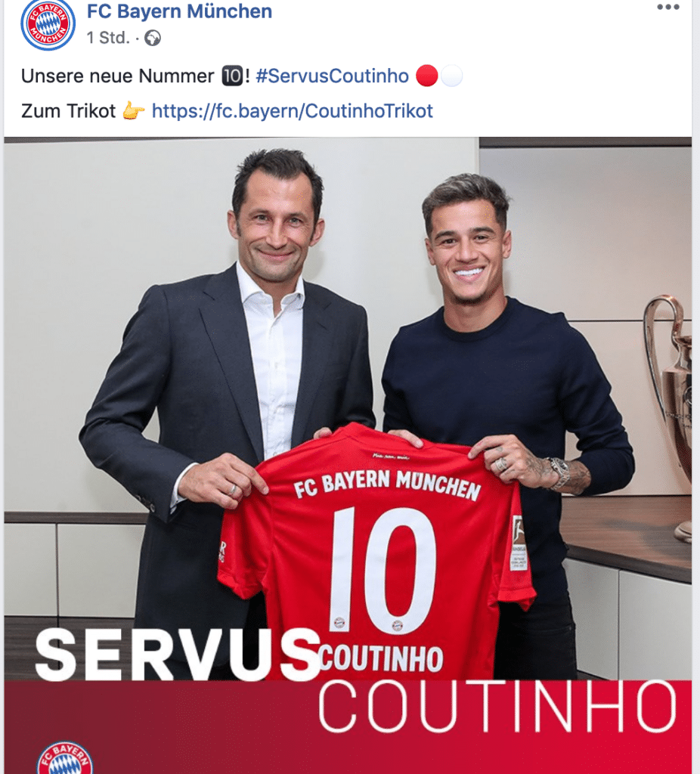
Task: Click the FC BAYERN MÜNCHEN jersey lettering
Action: [x=387, y=485]
